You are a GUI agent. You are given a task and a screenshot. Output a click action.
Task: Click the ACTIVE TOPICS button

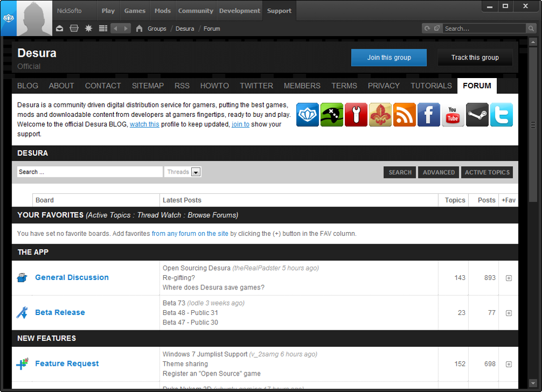[487, 172]
